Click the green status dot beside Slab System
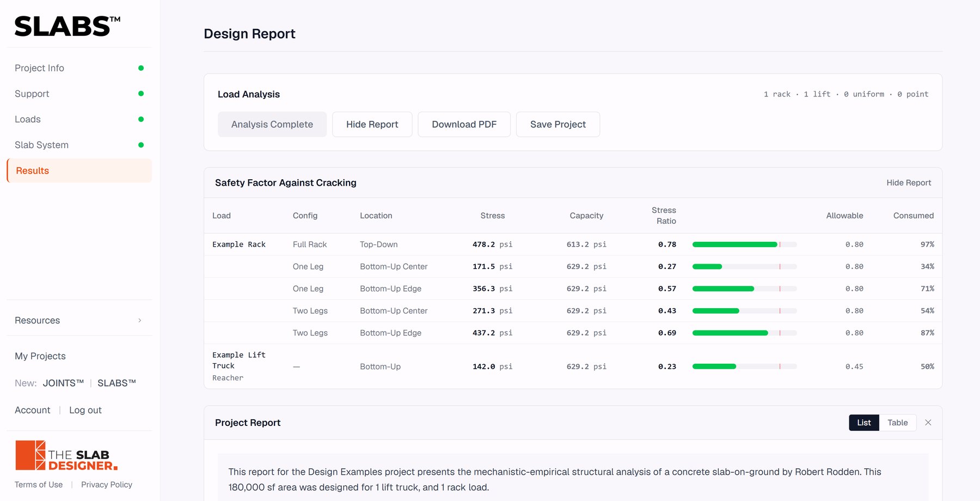The width and height of the screenshot is (980, 501). pos(141,145)
